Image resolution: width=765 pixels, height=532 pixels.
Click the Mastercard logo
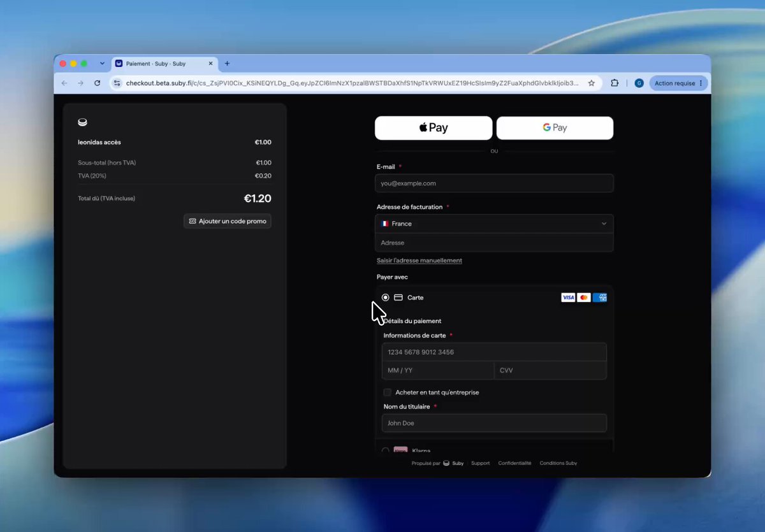click(584, 298)
